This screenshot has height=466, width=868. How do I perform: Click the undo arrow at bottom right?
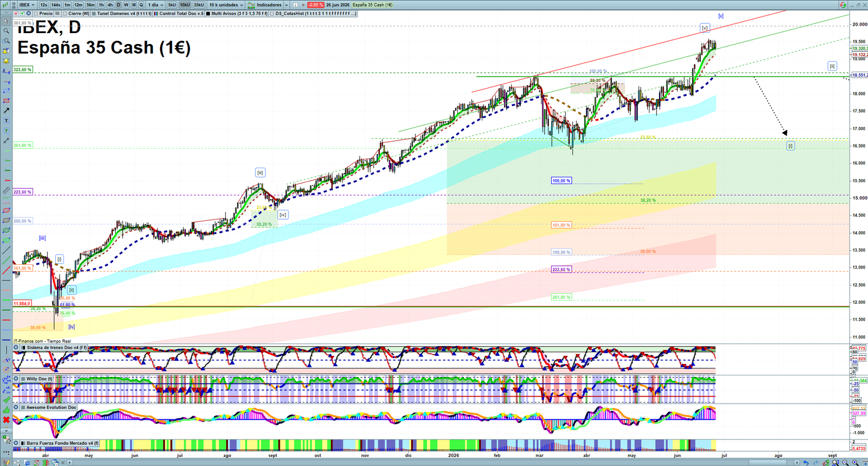[806, 462]
